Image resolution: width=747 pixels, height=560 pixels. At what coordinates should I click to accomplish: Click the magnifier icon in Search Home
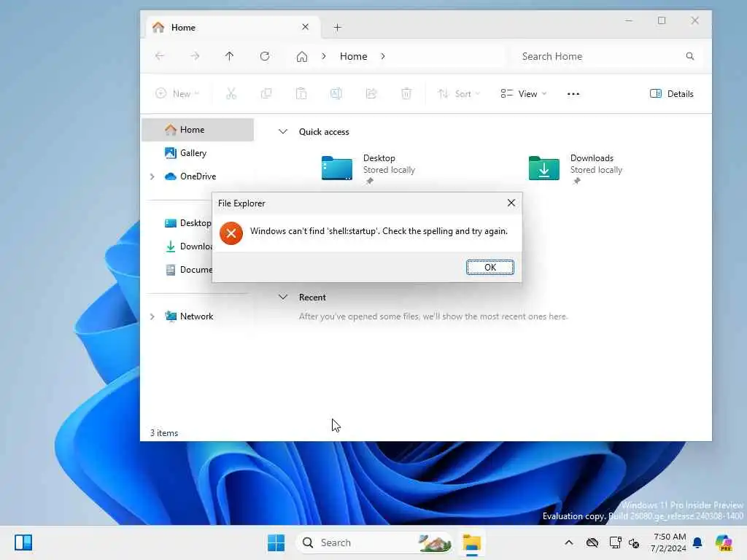(690, 56)
